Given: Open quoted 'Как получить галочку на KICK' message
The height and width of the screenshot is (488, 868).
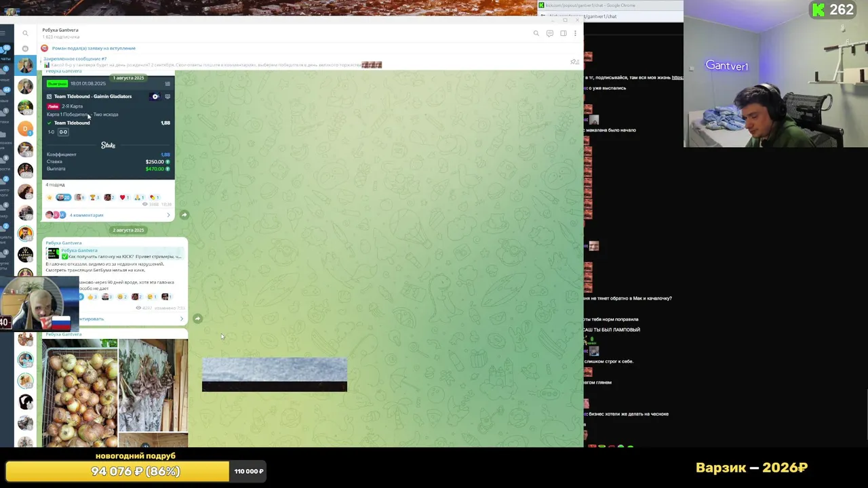Looking at the screenshot, I should pyautogui.click(x=114, y=253).
